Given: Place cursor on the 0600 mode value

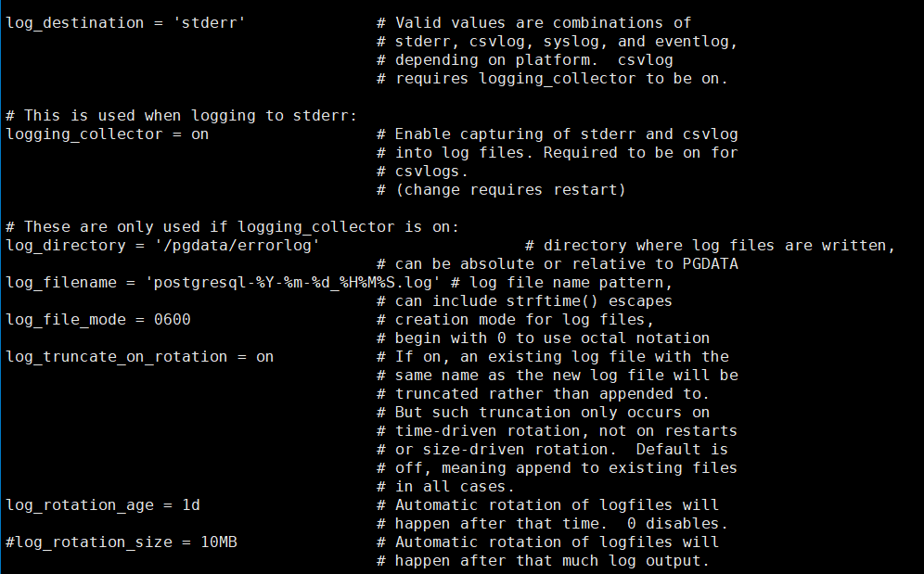Looking at the screenshot, I should 172,319.
